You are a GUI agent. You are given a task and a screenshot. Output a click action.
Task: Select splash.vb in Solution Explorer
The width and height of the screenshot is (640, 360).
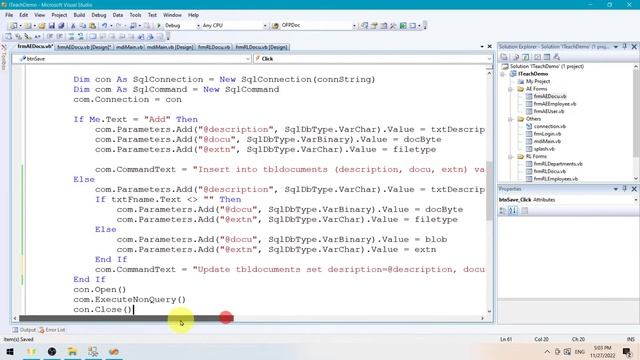click(x=544, y=149)
